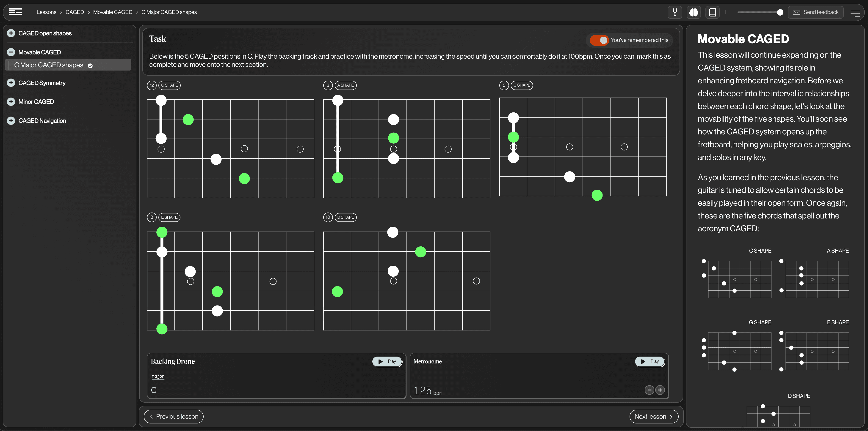Click fret number 5 badge of G shape
This screenshot has width=868, height=431.
coord(504,85)
